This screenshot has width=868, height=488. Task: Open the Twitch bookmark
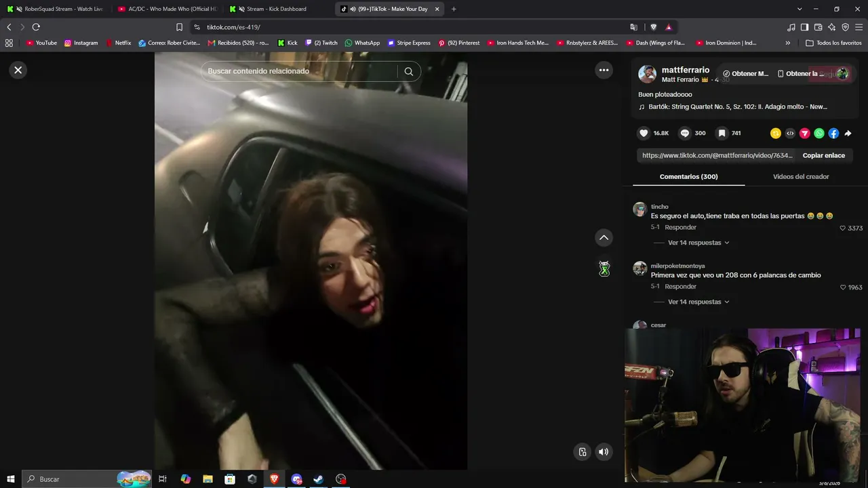[321, 43]
